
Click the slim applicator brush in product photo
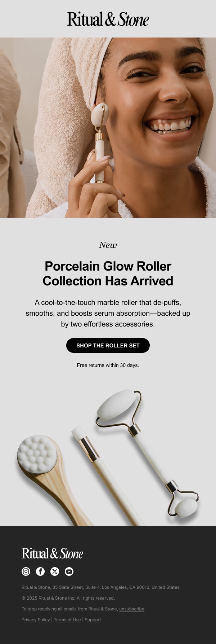[104, 473]
